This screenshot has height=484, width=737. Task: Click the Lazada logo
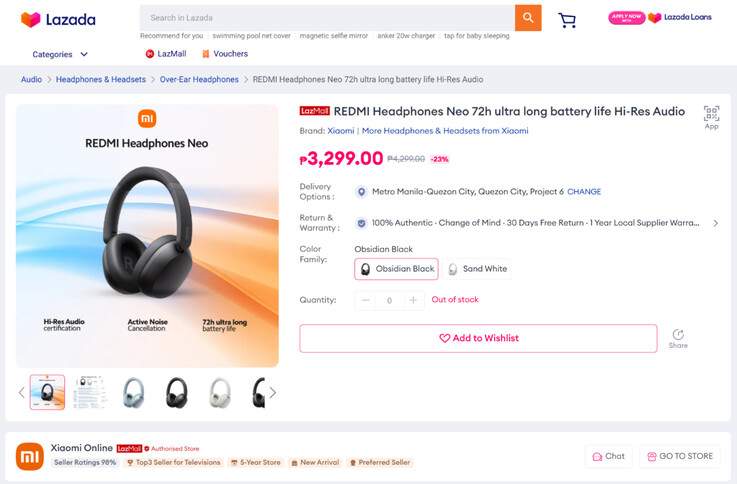pos(58,19)
